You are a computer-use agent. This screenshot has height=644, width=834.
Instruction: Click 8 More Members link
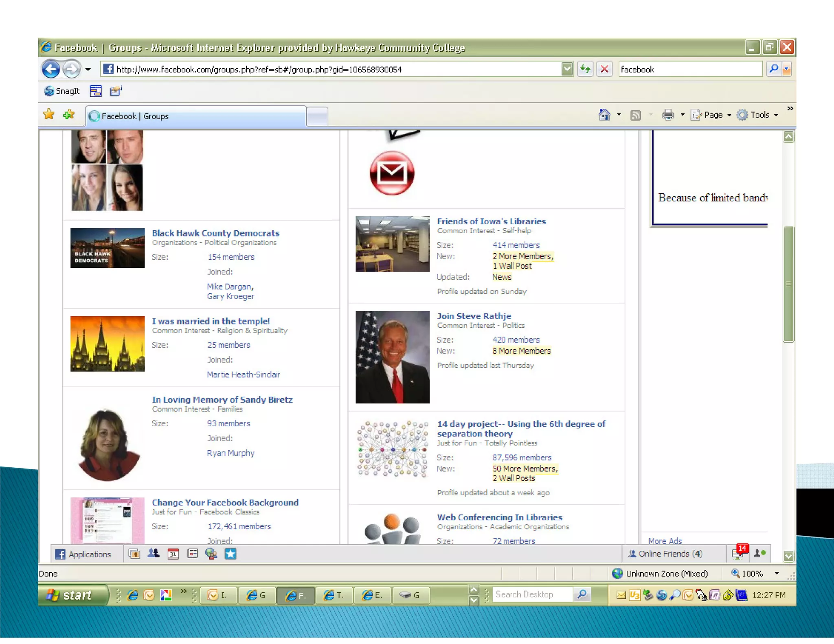(x=521, y=351)
